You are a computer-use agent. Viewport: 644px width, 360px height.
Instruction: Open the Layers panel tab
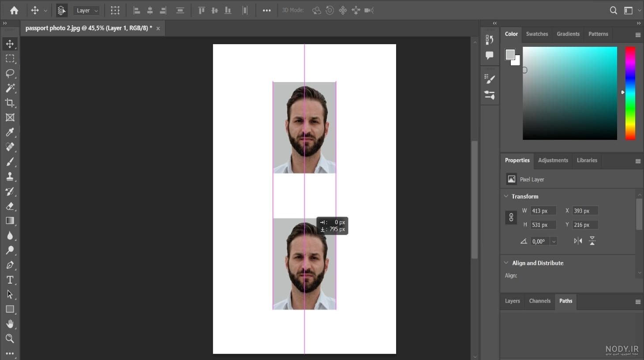click(x=512, y=301)
